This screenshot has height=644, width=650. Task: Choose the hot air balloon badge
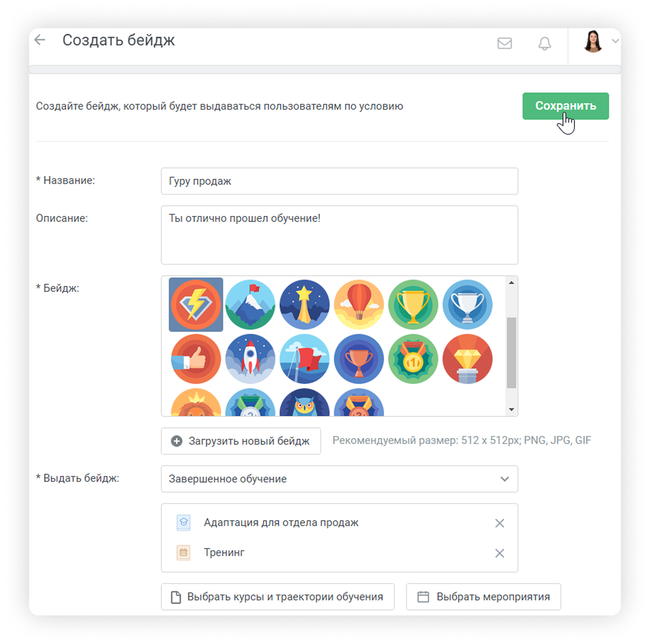tap(359, 305)
